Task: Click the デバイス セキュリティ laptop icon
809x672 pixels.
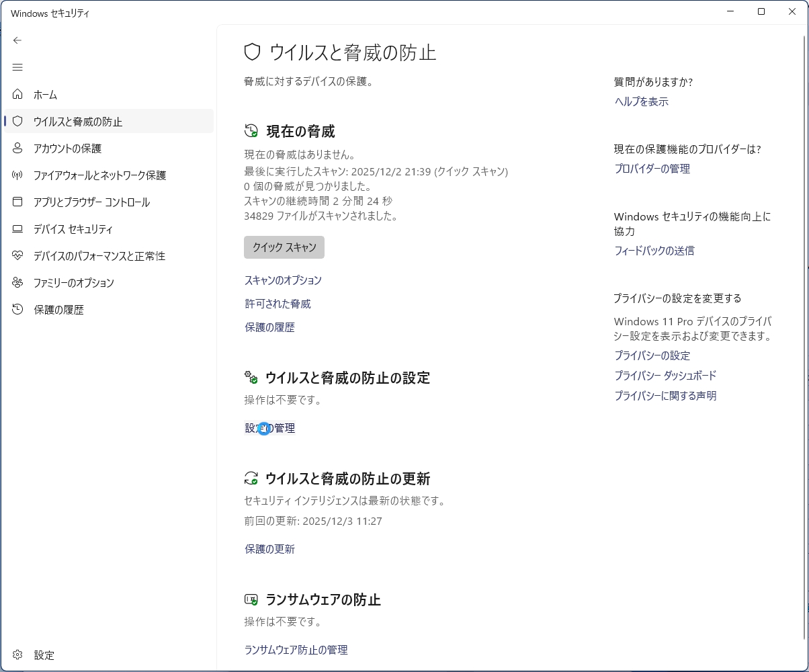Action: pyautogui.click(x=18, y=229)
